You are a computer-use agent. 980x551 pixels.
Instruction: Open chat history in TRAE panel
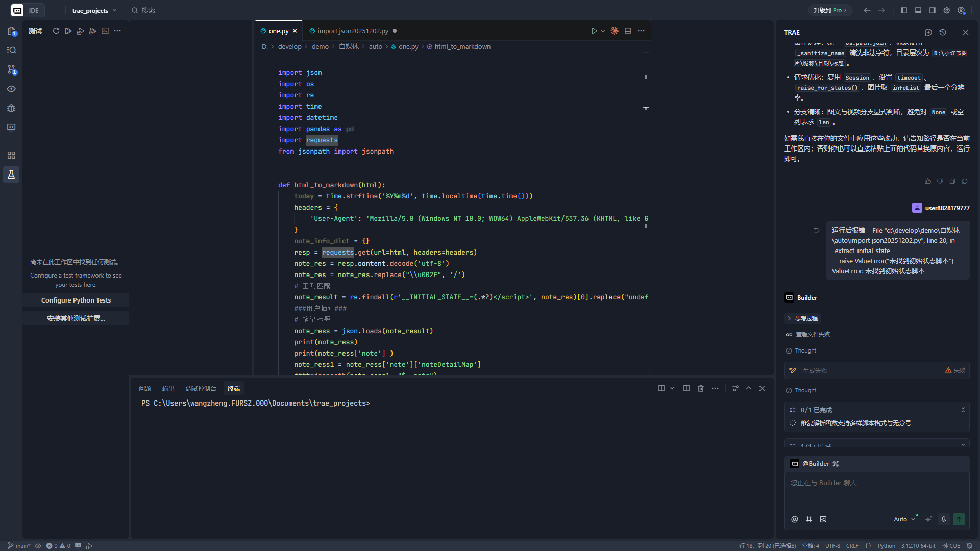click(x=943, y=32)
